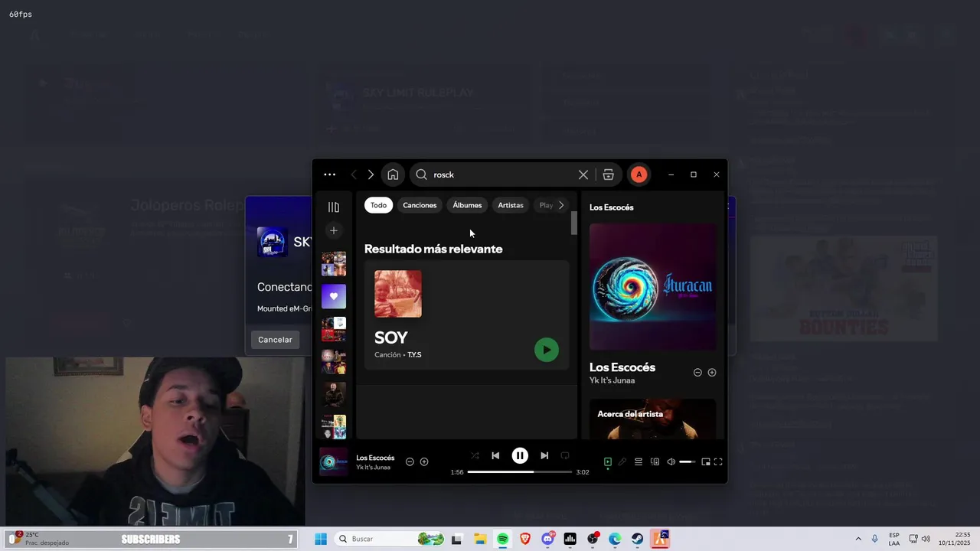This screenshot has height=551, width=980.
Task: Open the Lyrics microphone icon
Action: [x=622, y=461]
